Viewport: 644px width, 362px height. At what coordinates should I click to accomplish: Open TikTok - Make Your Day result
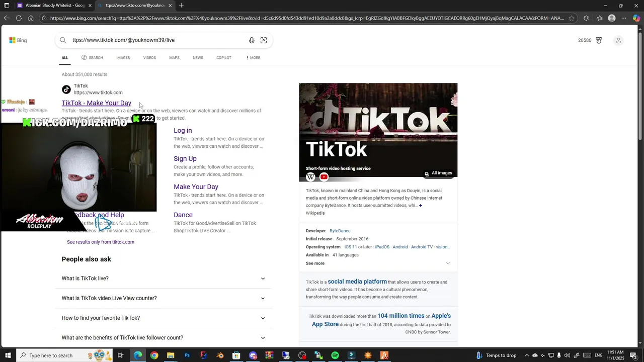pos(97,103)
